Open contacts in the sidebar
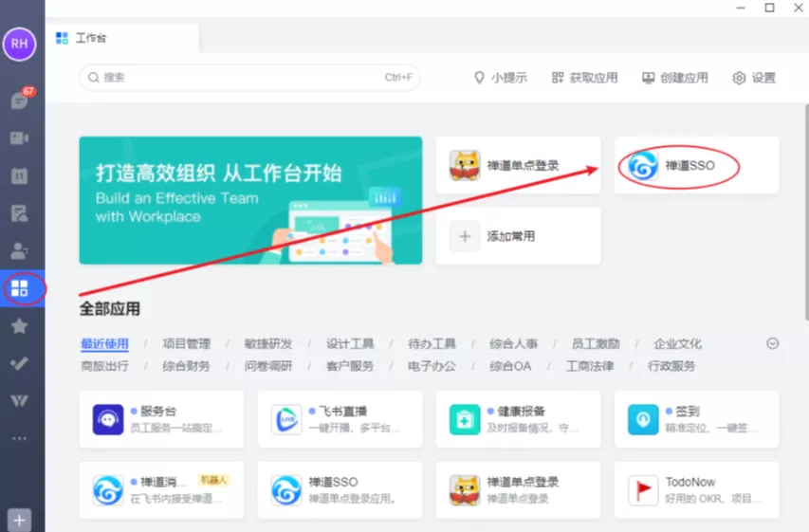The width and height of the screenshot is (809, 532). [20, 250]
